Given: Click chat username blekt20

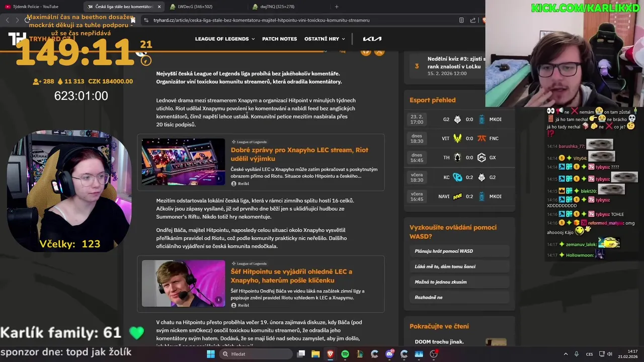Looking at the screenshot, I should pos(588,191).
